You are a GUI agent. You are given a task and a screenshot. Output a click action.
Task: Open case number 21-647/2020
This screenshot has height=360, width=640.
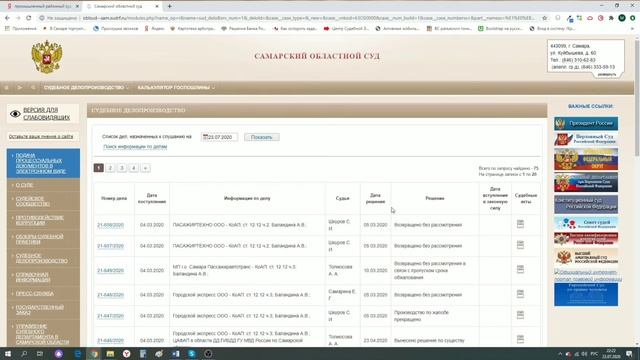[110, 316]
